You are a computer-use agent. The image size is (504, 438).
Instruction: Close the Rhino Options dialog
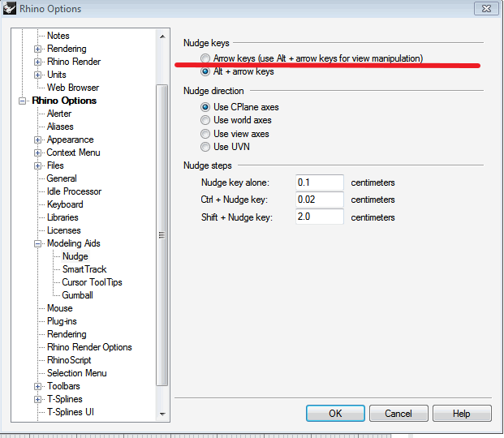click(x=487, y=9)
